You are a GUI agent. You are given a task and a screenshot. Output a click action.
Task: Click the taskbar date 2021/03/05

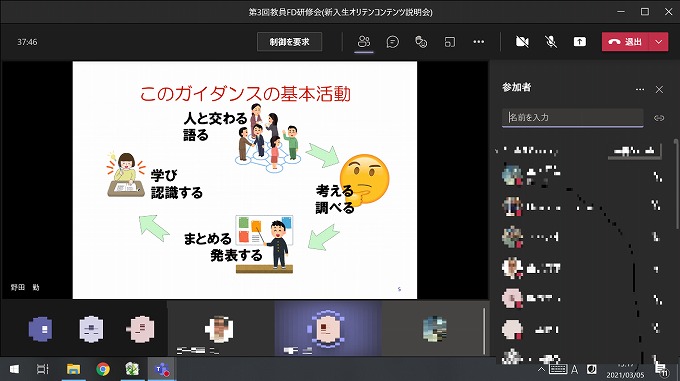click(625, 375)
